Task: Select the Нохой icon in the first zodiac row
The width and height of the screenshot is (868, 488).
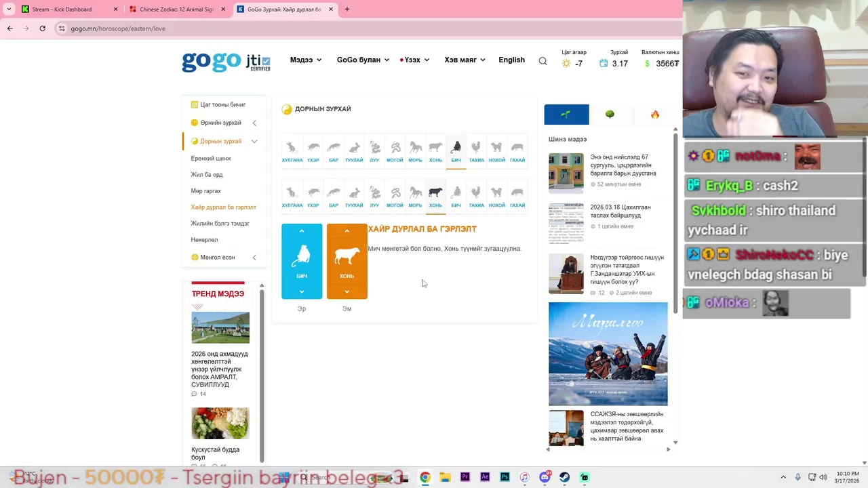Action: 497,148
